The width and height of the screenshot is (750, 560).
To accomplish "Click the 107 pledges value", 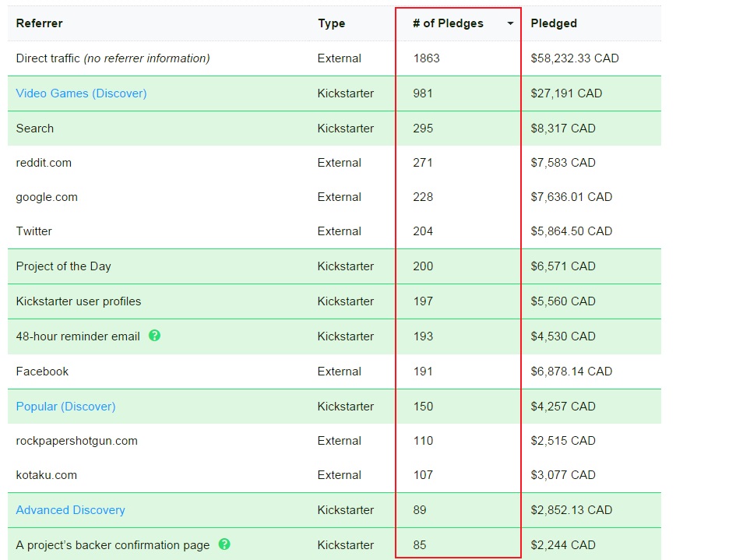I will pos(423,475).
